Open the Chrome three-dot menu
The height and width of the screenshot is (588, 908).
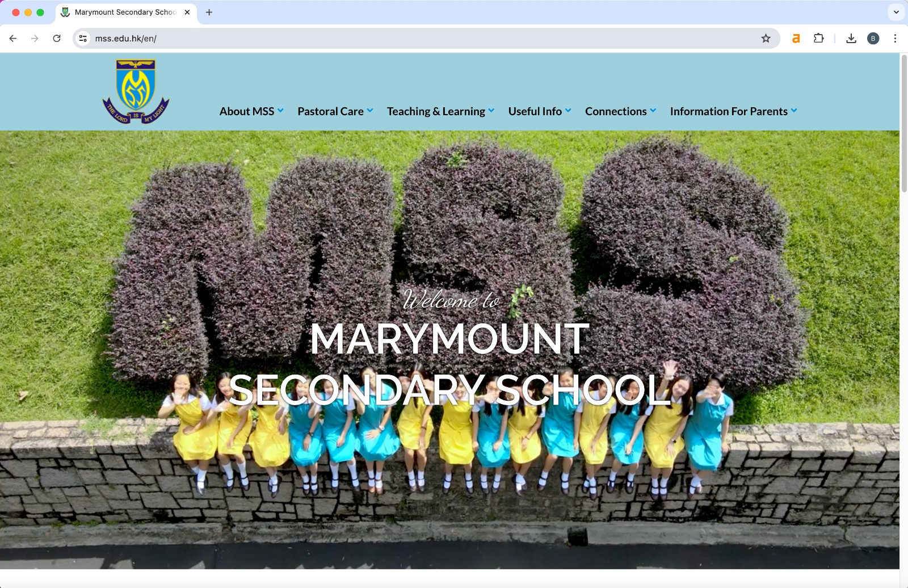coord(895,39)
